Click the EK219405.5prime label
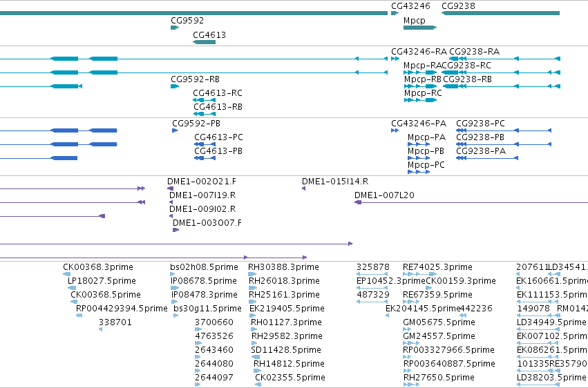588x388 pixels. tap(287, 309)
